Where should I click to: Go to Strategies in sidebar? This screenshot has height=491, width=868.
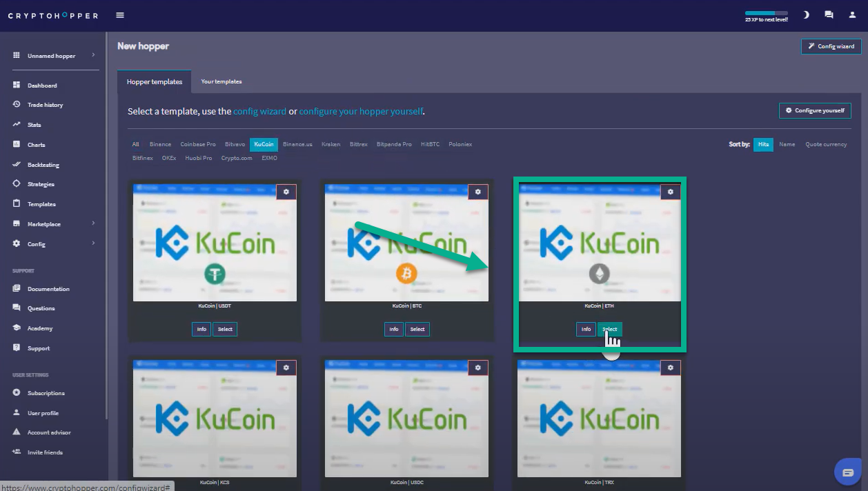click(x=41, y=184)
